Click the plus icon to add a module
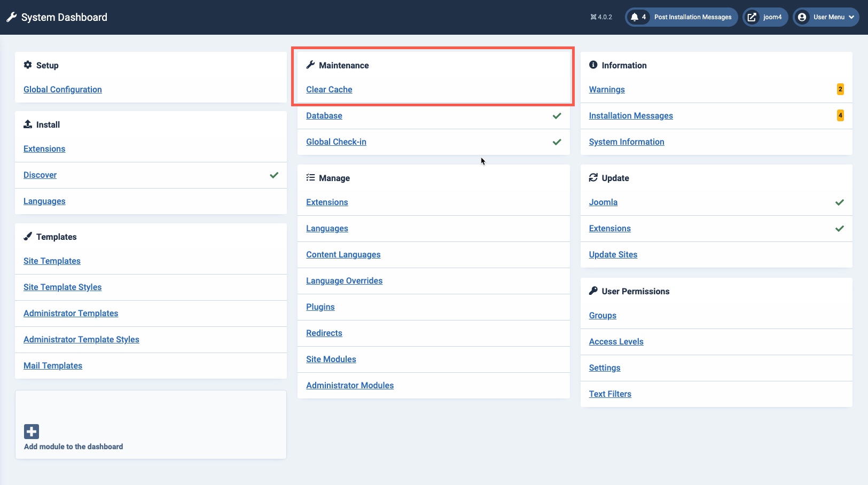This screenshot has height=485, width=868. [x=32, y=432]
